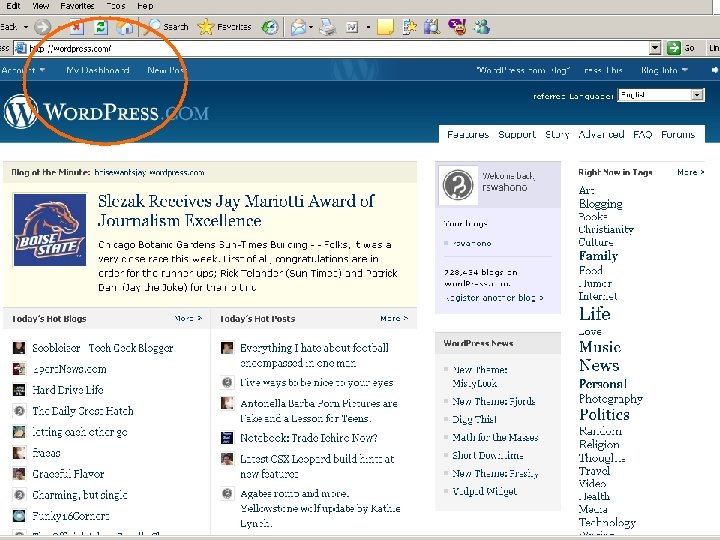Click More link beside Today's Hot Posts

pos(394,318)
